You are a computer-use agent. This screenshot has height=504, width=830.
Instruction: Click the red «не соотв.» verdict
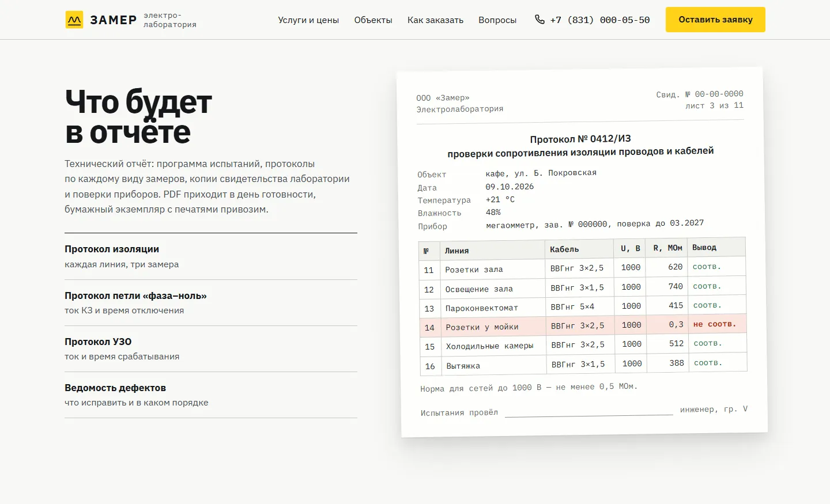715,324
